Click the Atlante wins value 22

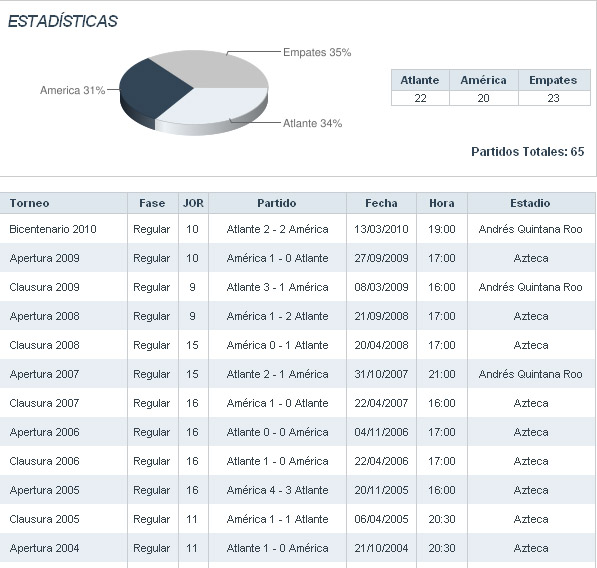pyautogui.click(x=420, y=98)
